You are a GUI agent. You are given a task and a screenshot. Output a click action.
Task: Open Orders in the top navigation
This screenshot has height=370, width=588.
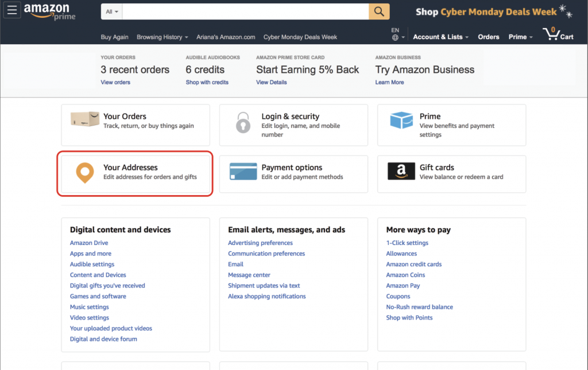pos(488,37)
